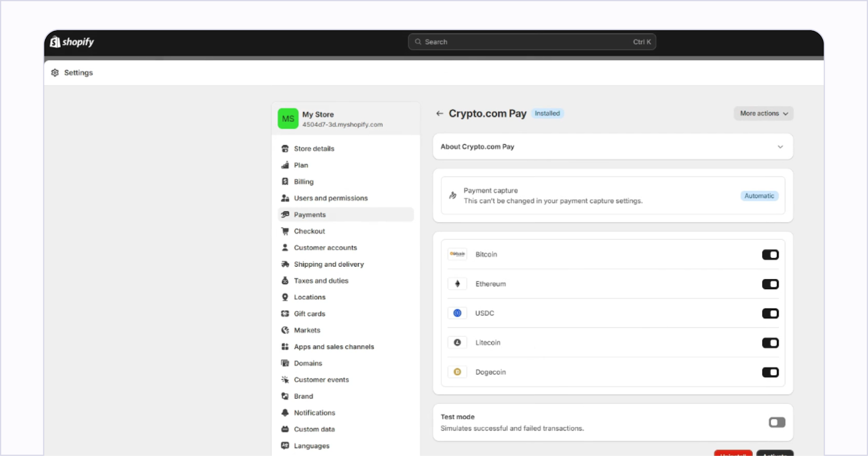Screen dimensions: 868x456
Task: Go to Shipping and delivery
Action: 346,264
